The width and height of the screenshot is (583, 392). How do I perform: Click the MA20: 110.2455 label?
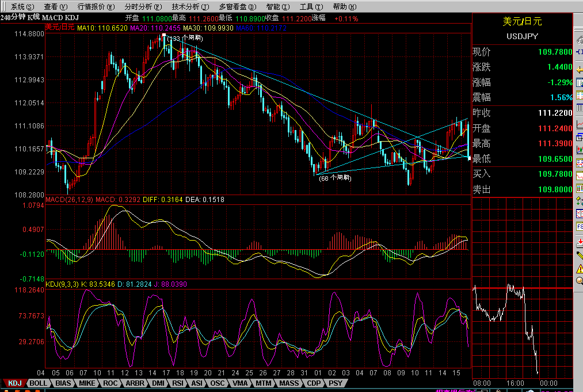[155, 28]
